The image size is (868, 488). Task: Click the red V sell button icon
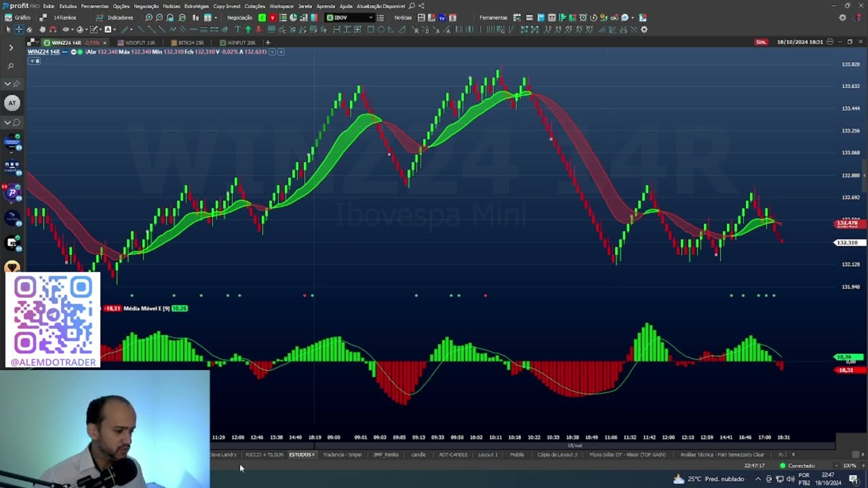(x=273, y=18)
